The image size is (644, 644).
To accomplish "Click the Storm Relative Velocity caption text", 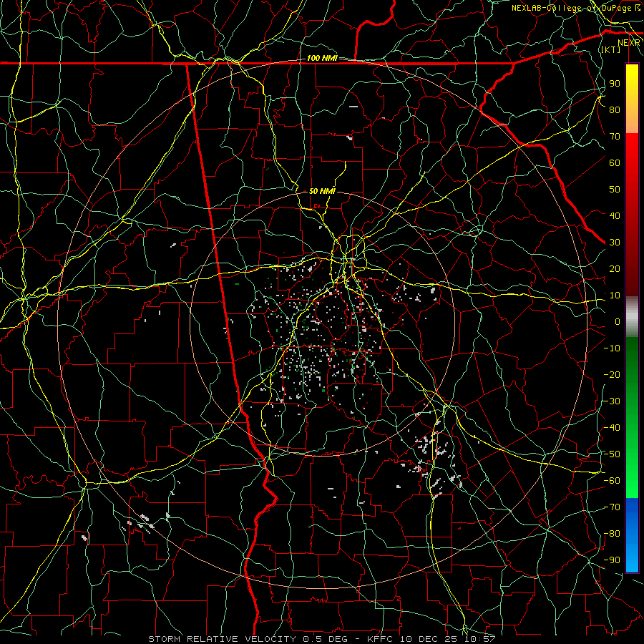I will pyautogui.click(x=322, y=639).
